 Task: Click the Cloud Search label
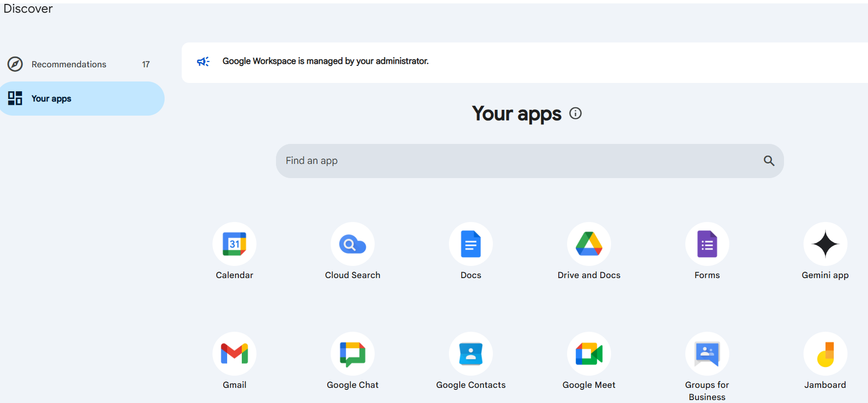pos(353,275)
